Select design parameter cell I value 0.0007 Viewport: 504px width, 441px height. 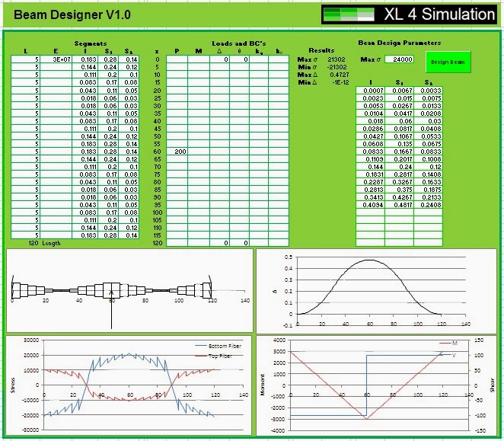point(370,91)
